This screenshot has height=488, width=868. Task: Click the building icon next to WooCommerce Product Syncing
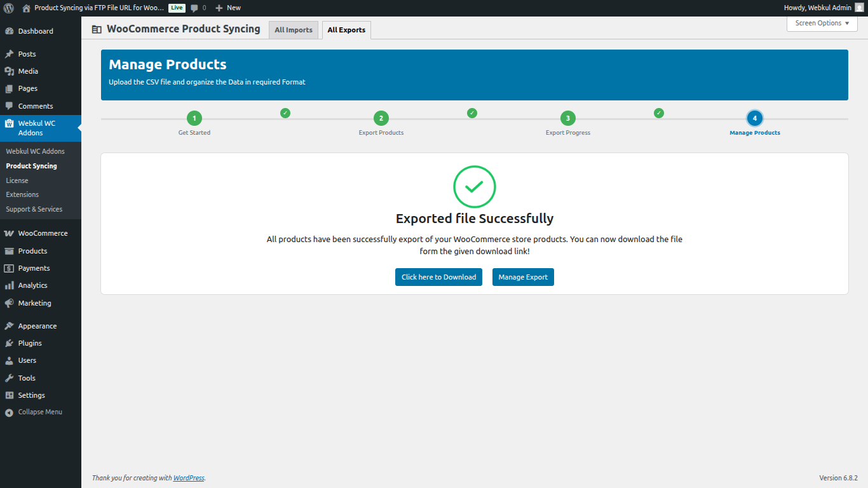(x=96, y=29)
